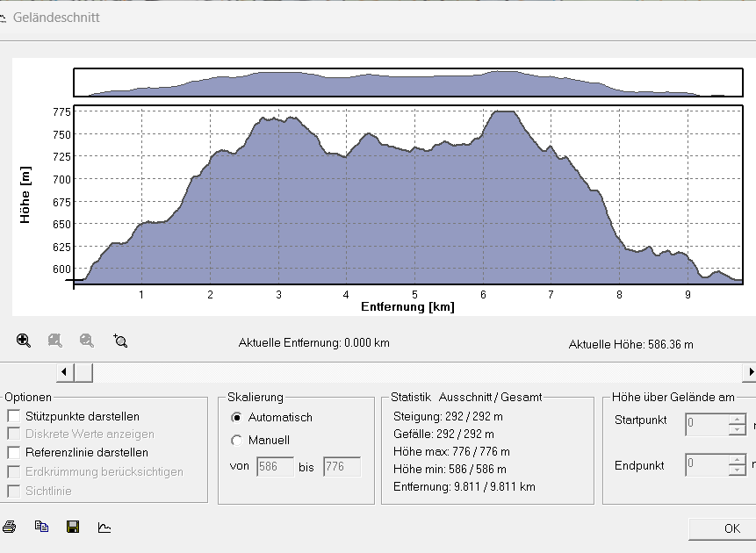Select the Automatisch scaling radio button

click(x=236, y=418)
